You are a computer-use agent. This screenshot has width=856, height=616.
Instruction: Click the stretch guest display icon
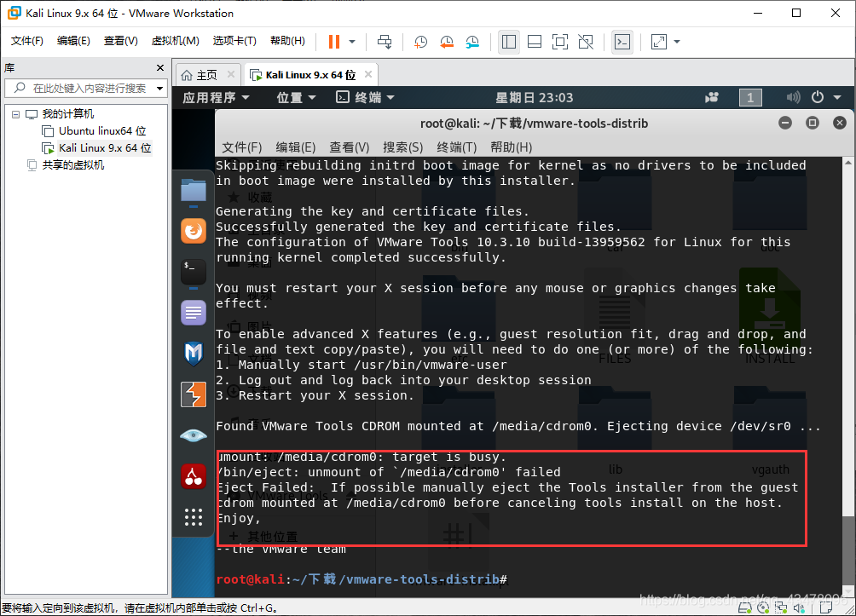click(659, 42)
